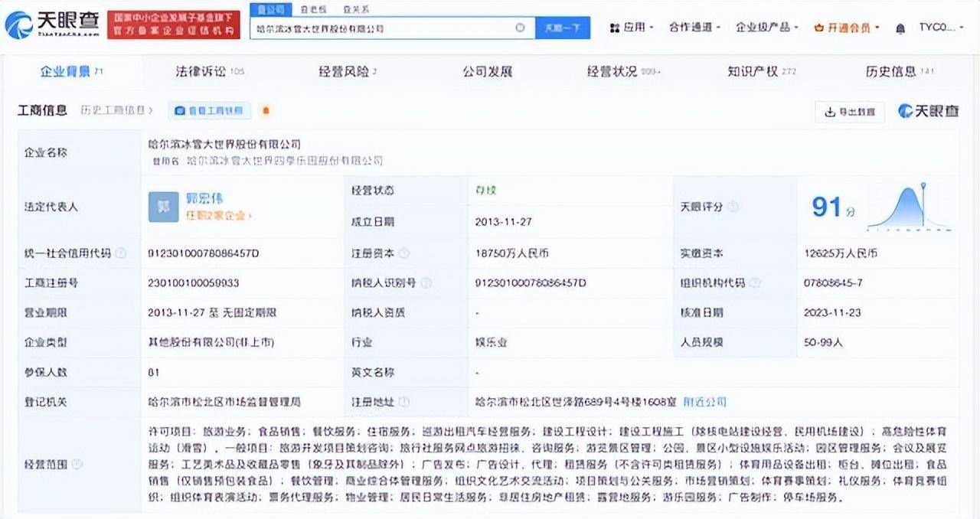Clear the search box with the X icon
This screenshot has height=519, width=980.
(x=520, y=28)
